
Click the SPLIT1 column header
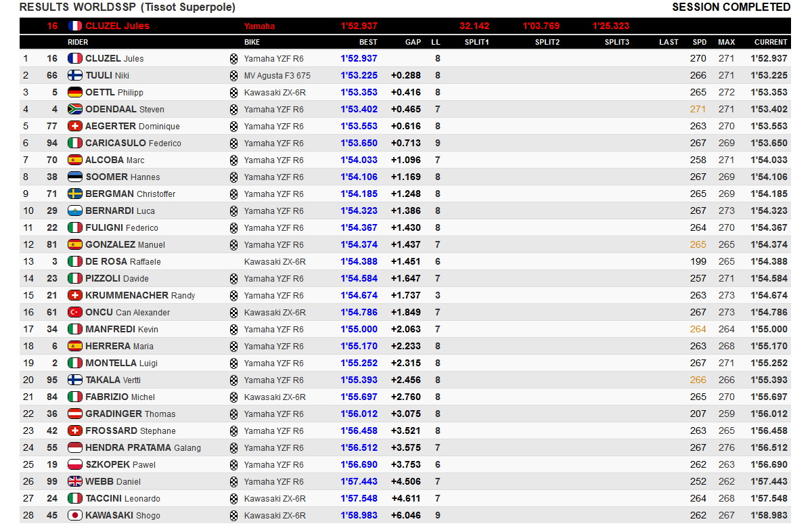(x=476, y=42)
